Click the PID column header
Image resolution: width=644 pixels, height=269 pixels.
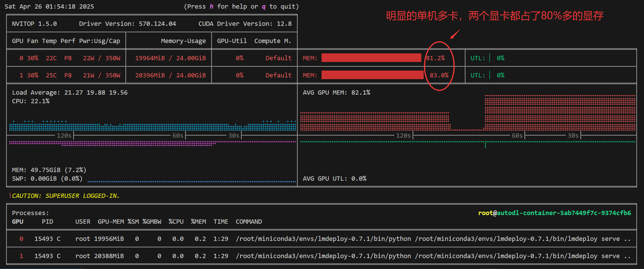pos(47,221)
